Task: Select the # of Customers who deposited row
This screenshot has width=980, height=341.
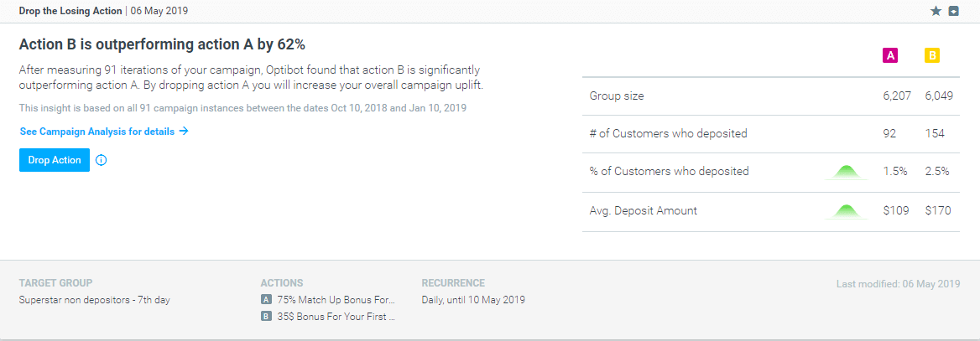Action: pos(770,134)
